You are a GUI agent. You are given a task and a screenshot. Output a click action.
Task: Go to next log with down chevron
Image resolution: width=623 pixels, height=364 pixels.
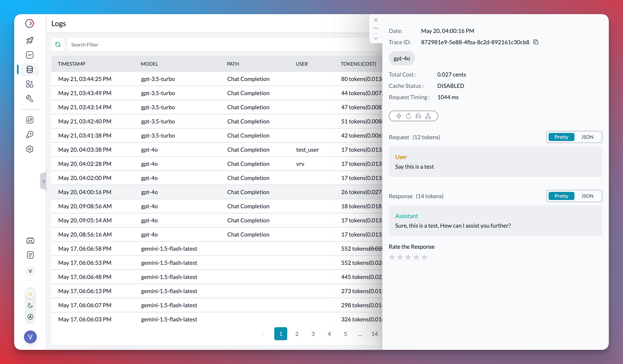(376, 38)
